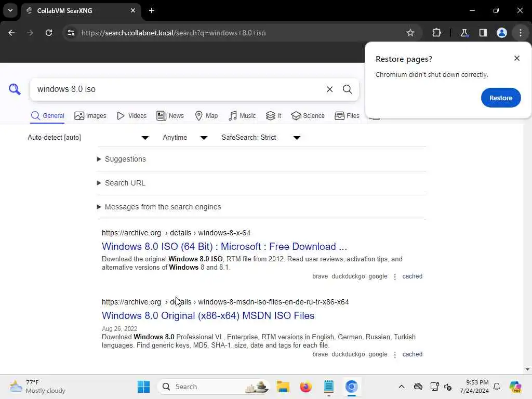Open more options dots on first result

point(395,277)
